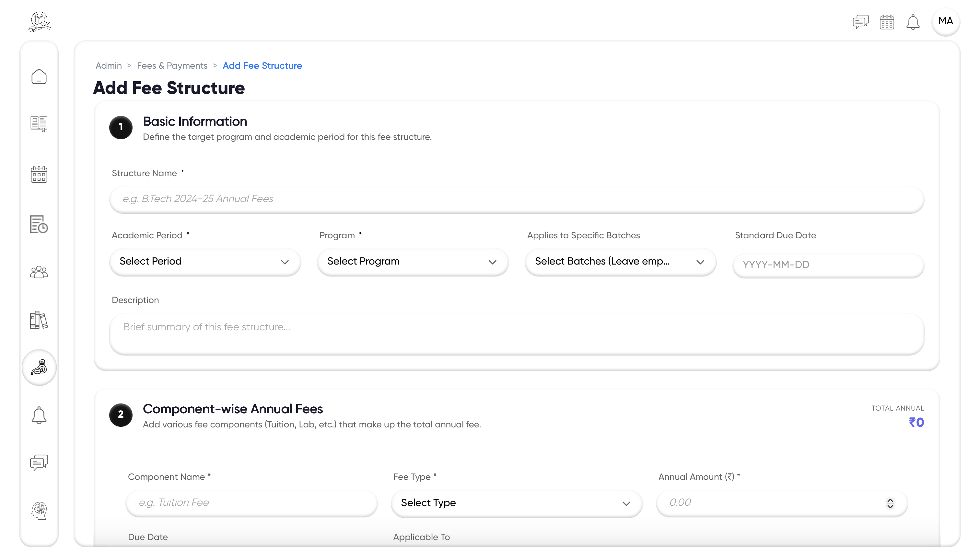
Task: Open the library books icon in sidebar
Action: coord(39,320)
